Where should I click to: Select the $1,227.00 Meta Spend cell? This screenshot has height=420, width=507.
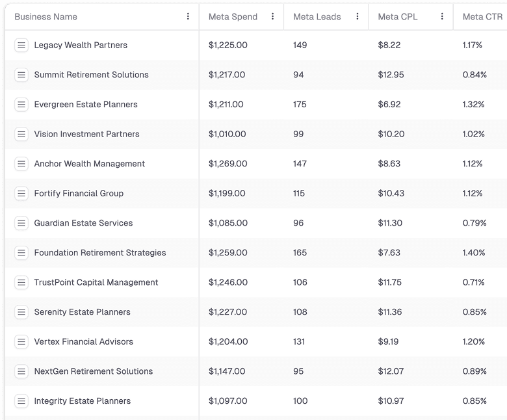[227, 312]
